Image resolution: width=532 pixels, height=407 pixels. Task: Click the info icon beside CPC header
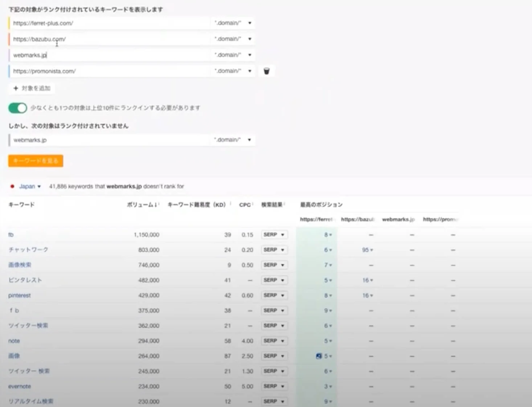(x=253, y=204)
